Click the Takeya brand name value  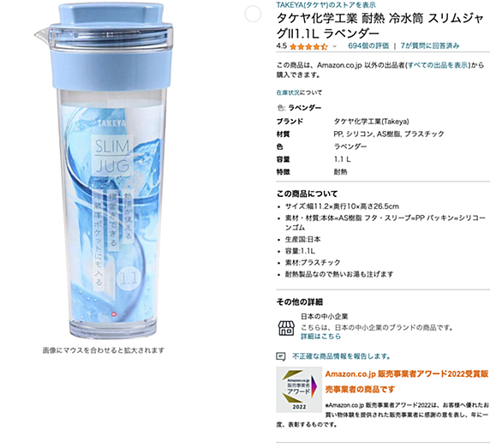[x=372, y=122]
